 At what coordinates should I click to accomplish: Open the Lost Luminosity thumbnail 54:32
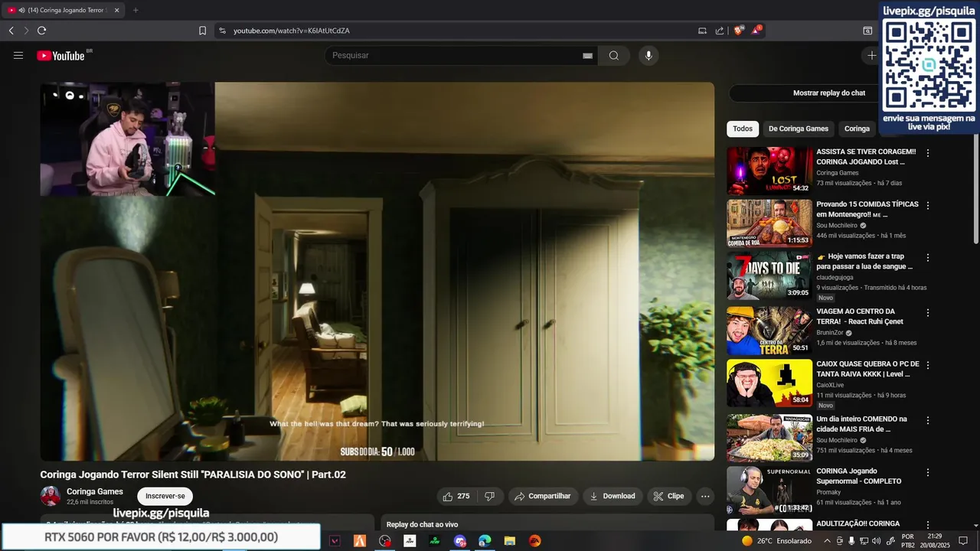[769, 171]
